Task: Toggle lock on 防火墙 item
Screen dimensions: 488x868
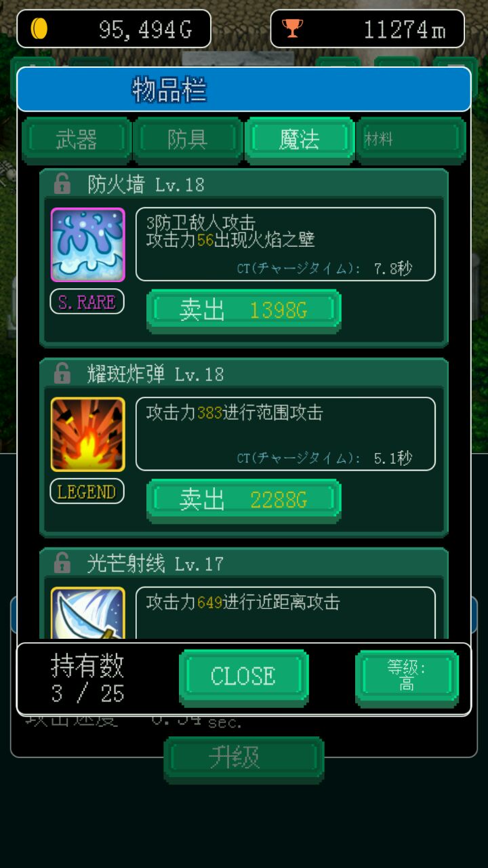Action: tap(62, 183)
